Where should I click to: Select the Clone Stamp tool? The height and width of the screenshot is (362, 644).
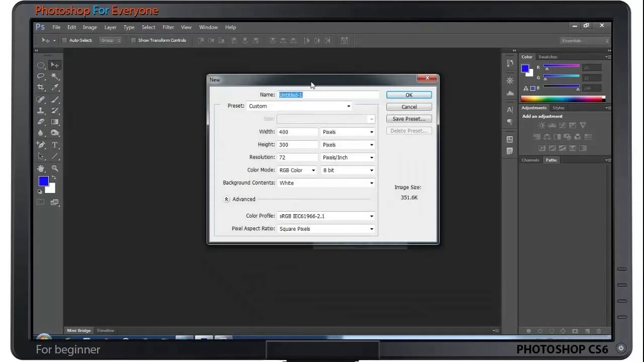[x=41, y=111]
